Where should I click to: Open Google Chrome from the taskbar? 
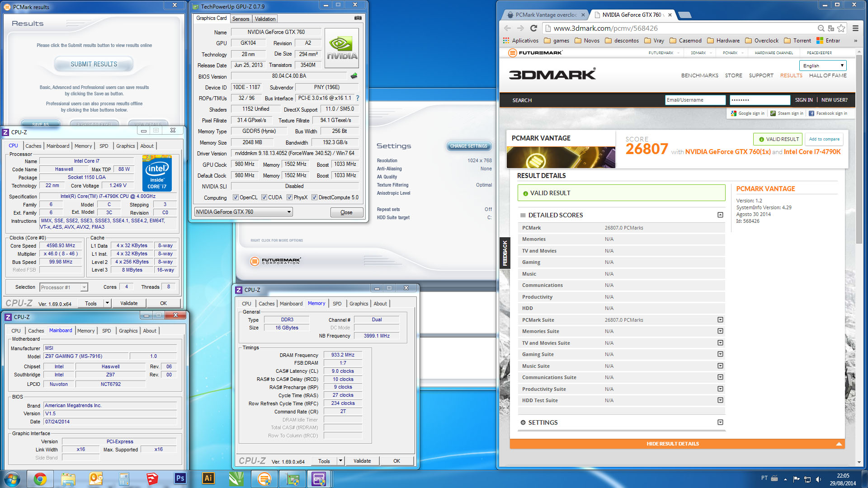[x=40, y=479]
